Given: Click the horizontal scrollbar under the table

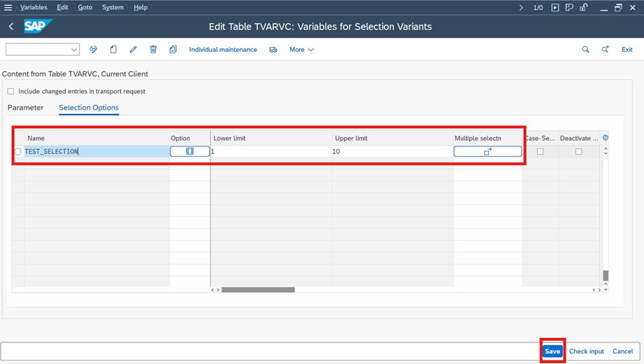Looking at the screenshot, I should tap(258, 290).
